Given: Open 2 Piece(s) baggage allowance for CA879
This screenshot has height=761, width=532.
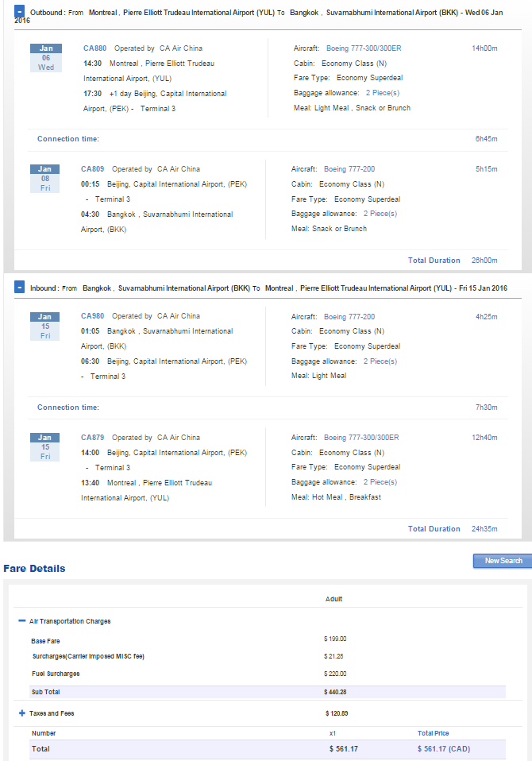Looking at the screenshot, I should [380, 482].
